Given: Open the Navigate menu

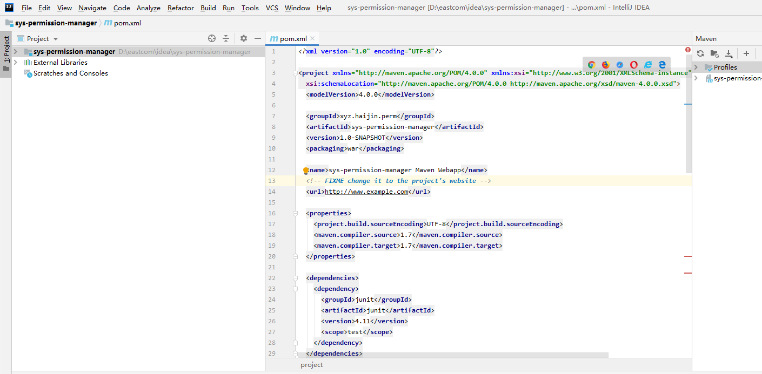Looking at the screenshot, I should [x=92, y=8].
